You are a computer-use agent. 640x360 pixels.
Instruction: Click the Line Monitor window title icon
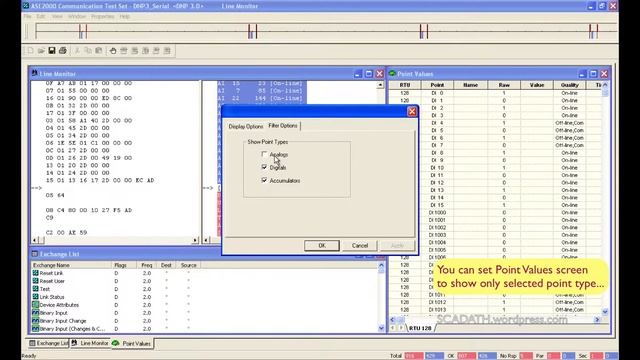[x=35, y=73]
